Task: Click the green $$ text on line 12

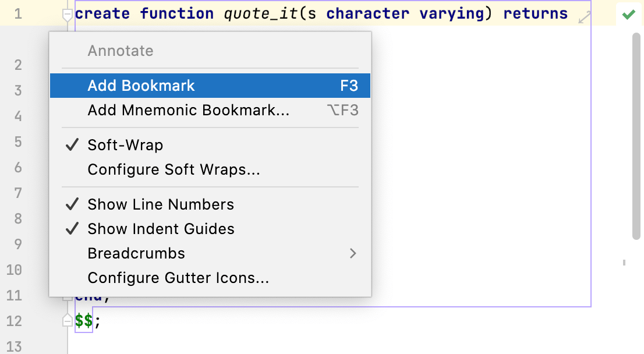Action: [83, 321]
